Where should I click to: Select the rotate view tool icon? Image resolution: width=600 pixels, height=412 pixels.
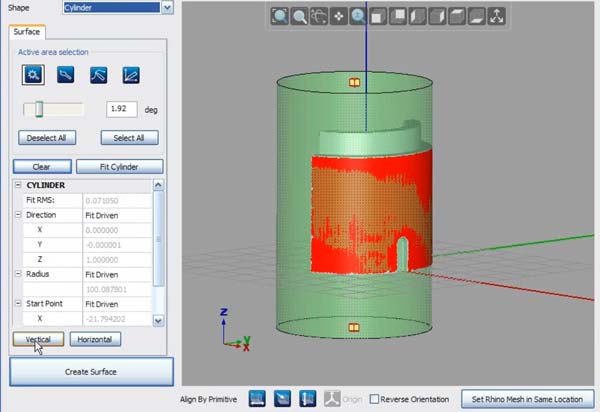coord(320,16)
